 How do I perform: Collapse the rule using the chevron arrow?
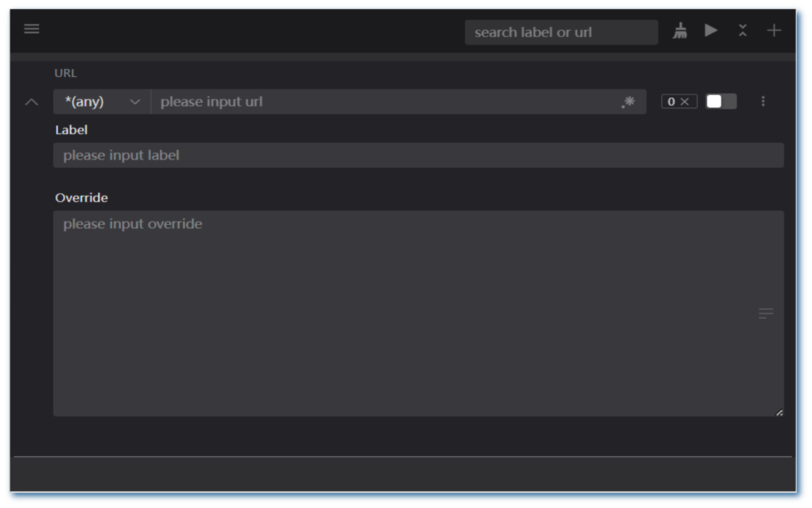click(31, 102)
